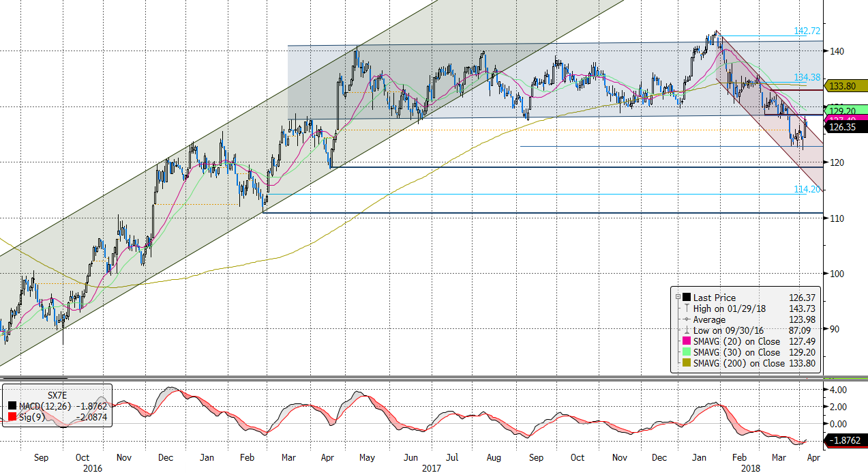Select the 'Sig(9)' legend label

32,416
